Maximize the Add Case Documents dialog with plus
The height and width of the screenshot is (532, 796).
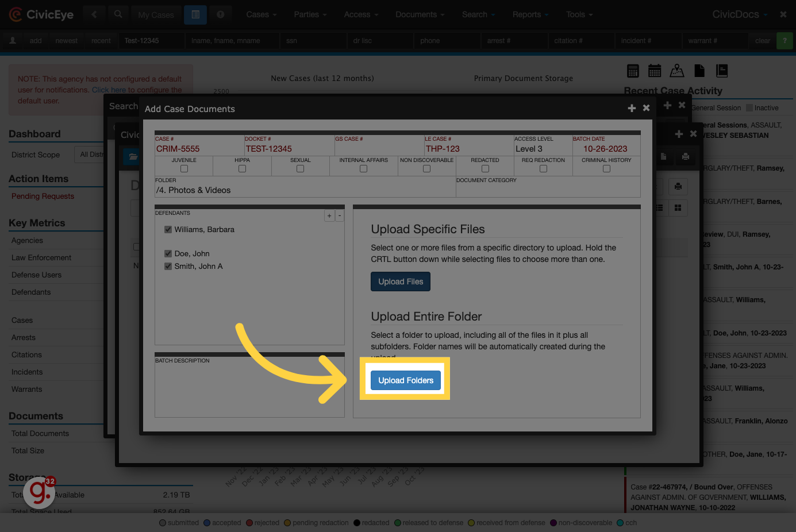tap(632, 108)
